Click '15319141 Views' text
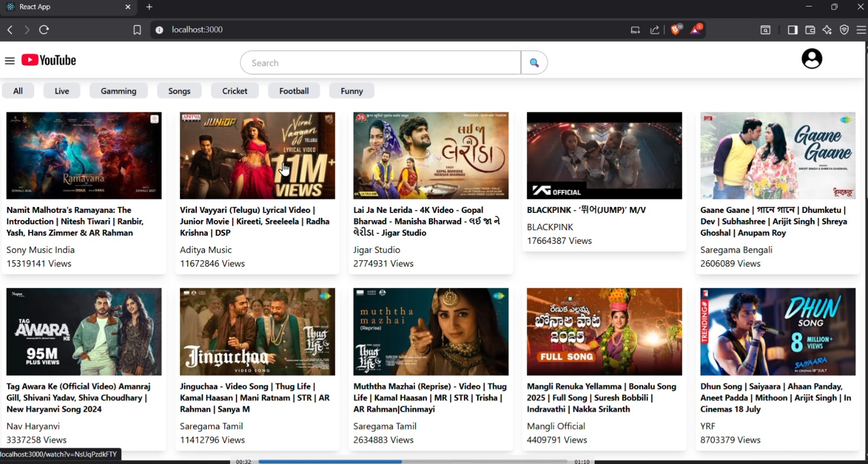Screen dimensions: 868x464 39,263
